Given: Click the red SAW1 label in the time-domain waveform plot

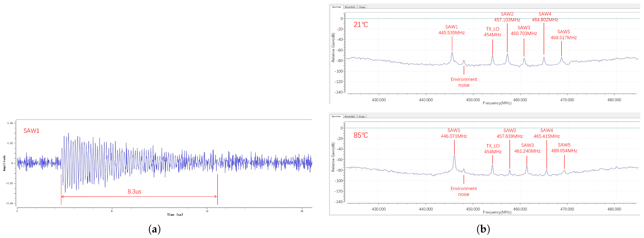Looking at the screenshot, I should [x=31, y=131].
